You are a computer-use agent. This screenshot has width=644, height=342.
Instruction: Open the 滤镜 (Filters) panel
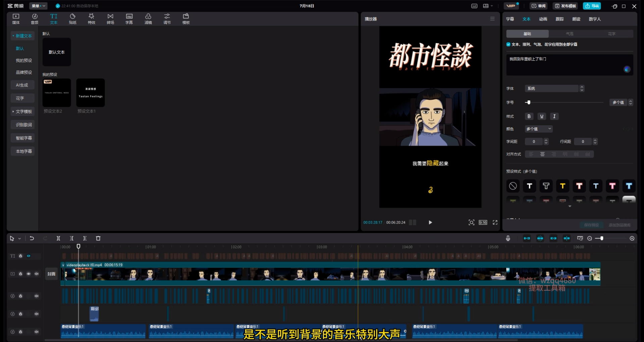[x=148, y=19]
